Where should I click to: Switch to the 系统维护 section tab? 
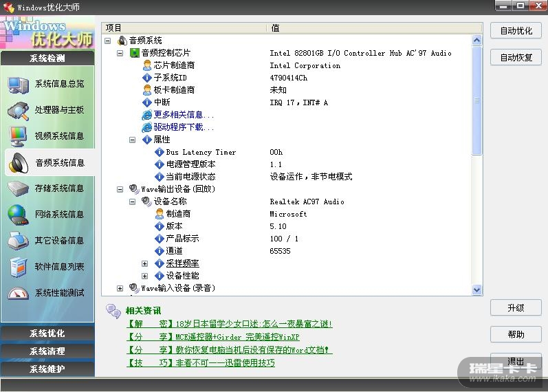tap(47, 369)
